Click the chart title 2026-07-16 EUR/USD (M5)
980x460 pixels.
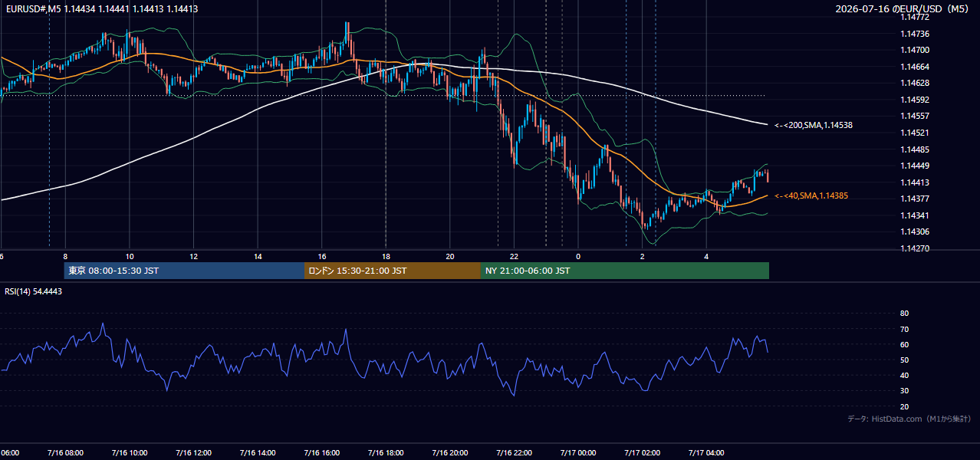903,8
